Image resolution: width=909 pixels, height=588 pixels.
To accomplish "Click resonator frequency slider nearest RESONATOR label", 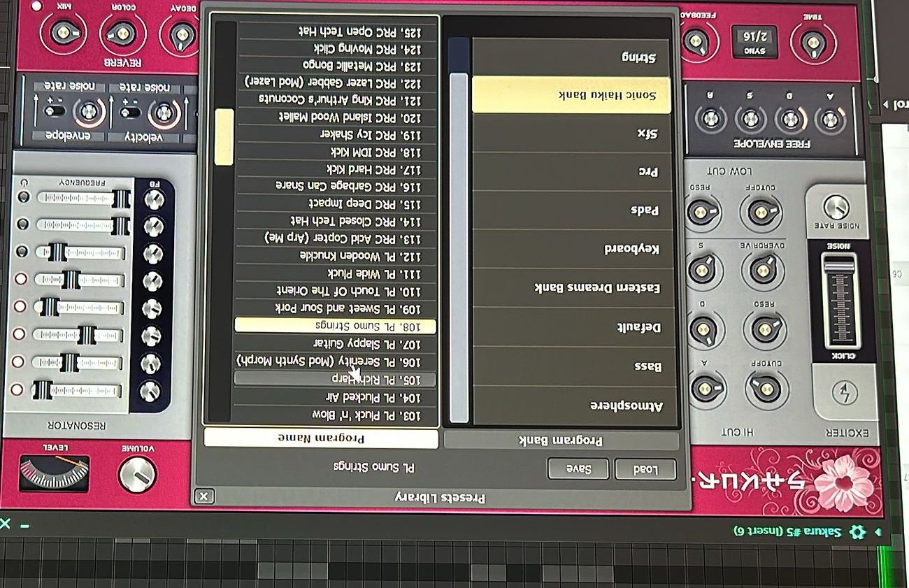I will point(77,390).
